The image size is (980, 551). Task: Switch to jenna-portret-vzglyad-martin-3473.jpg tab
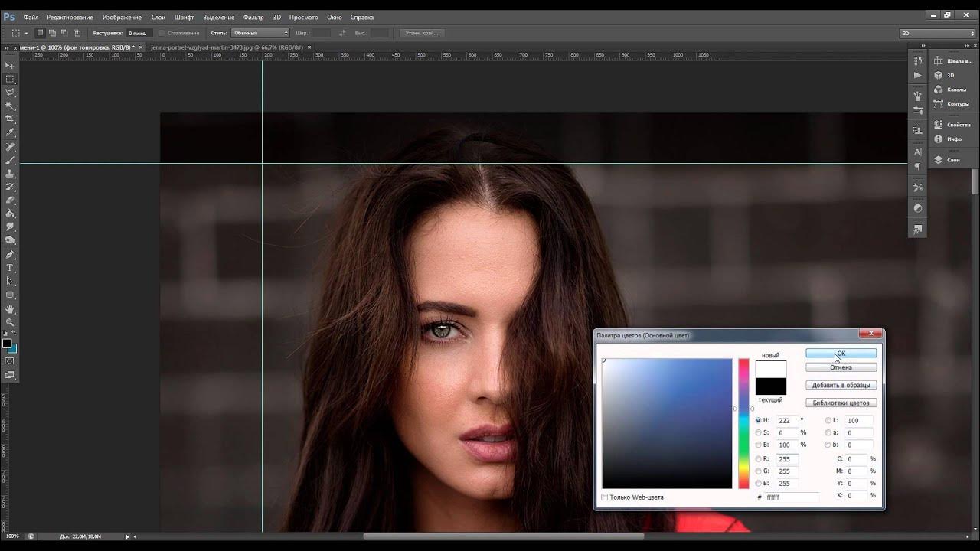[227, 47]
